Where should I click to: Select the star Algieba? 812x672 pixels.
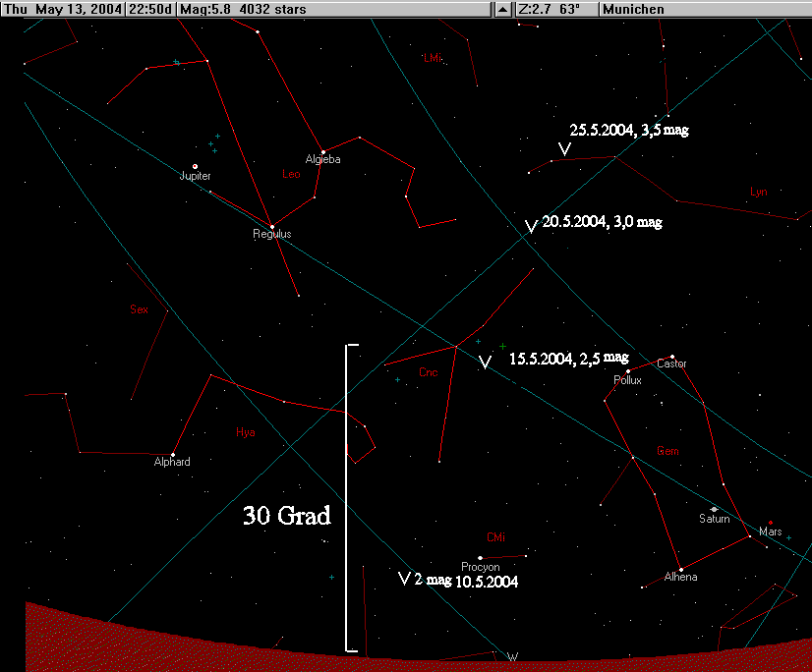(x=322, y=151)
